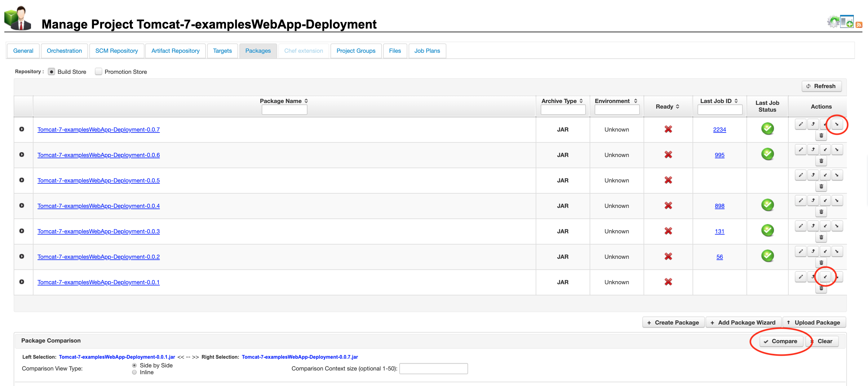Open the SCM Repository tab
The height and width of the screenshot is (386, 868).
tap(117, 51)
